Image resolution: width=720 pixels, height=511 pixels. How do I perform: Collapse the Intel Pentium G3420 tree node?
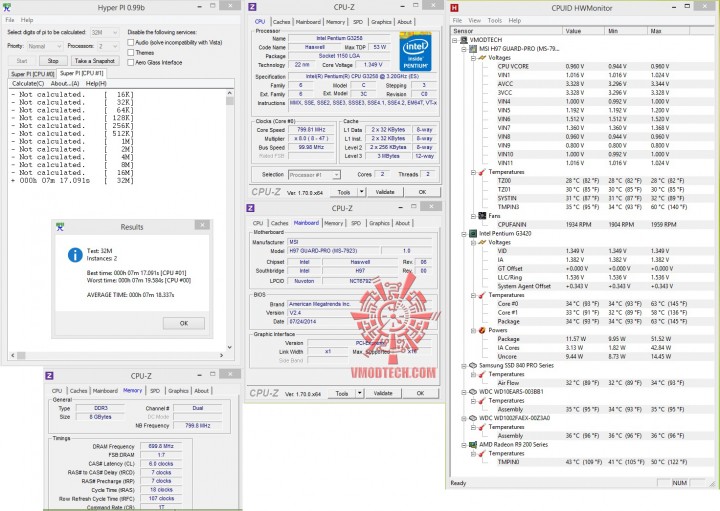(x=464, y=234)
